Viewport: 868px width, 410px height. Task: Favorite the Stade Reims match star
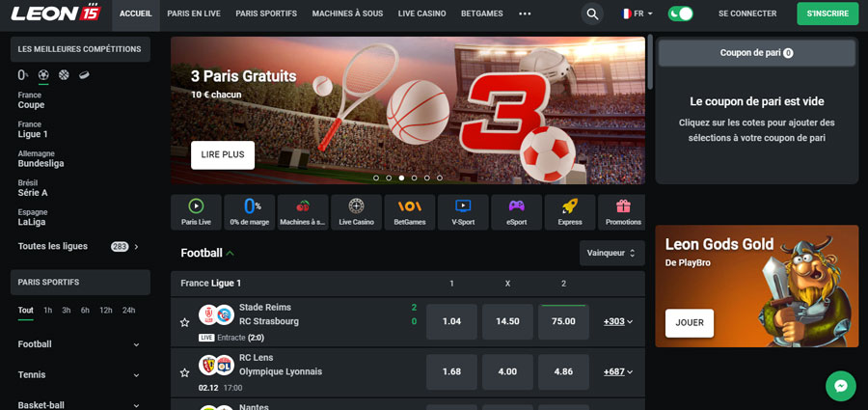[x=185, y=322]
